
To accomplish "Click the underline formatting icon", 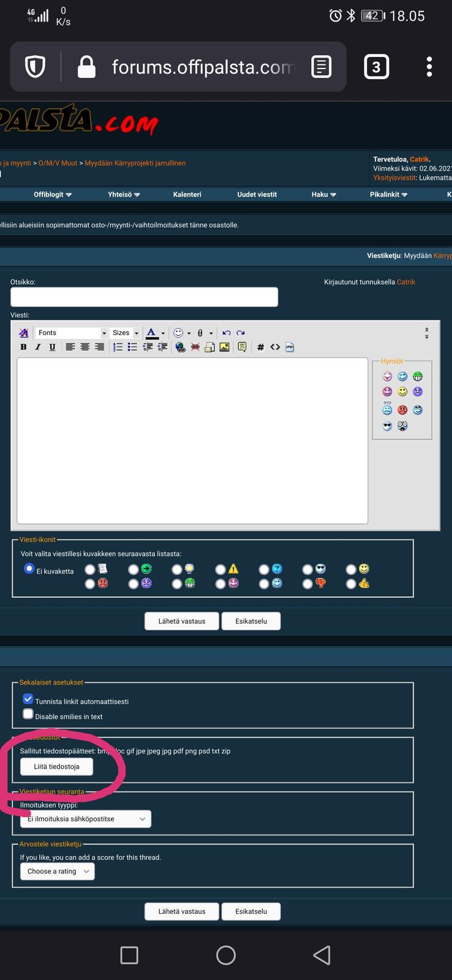I will pos(52,347).
